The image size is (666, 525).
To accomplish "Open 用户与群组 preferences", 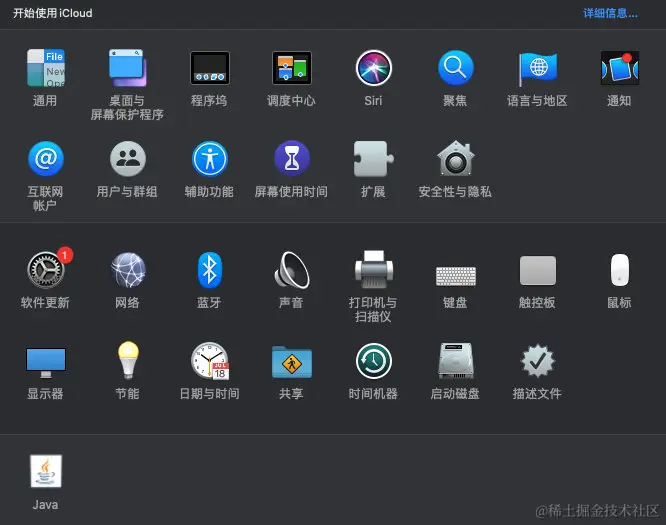I will pyautogui.click(x=127, y=158).
